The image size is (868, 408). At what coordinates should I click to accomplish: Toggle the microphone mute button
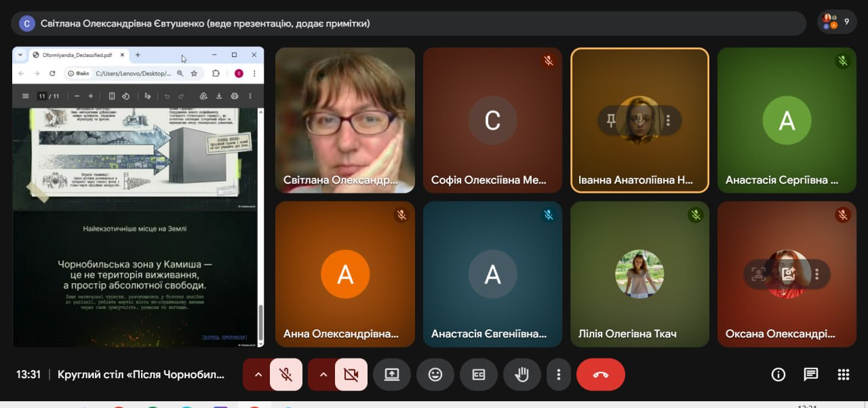point(286,375)
